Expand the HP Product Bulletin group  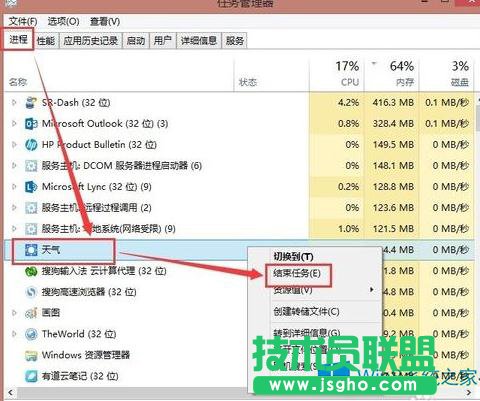point(14,144)
